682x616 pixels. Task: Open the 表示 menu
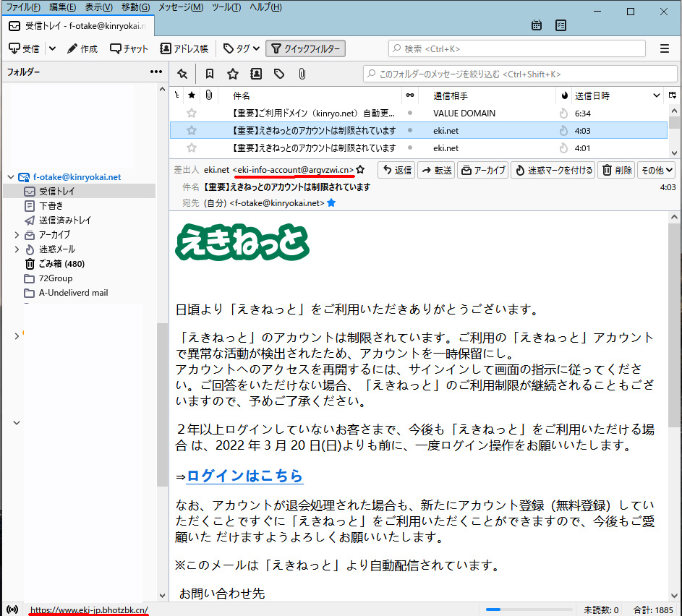(98, 7)
